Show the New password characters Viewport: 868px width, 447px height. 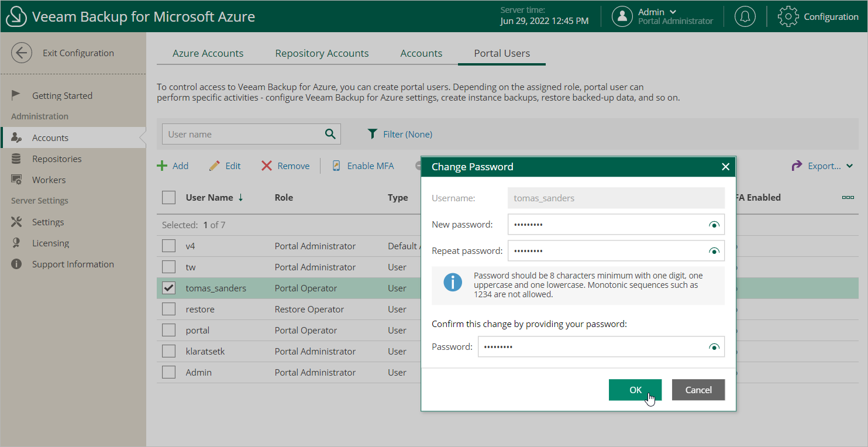pyautogui.click(x=714, y=225)
